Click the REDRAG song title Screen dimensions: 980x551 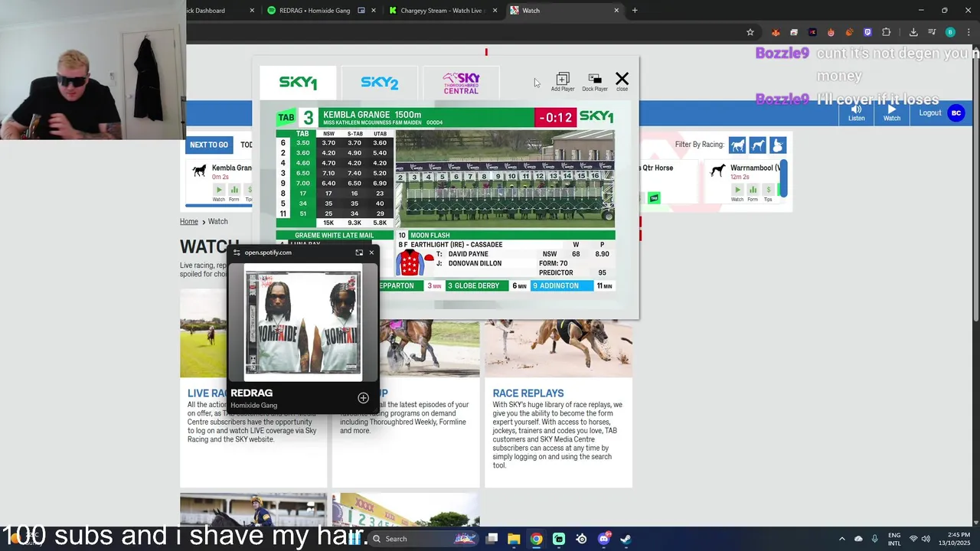click(251, 393)
